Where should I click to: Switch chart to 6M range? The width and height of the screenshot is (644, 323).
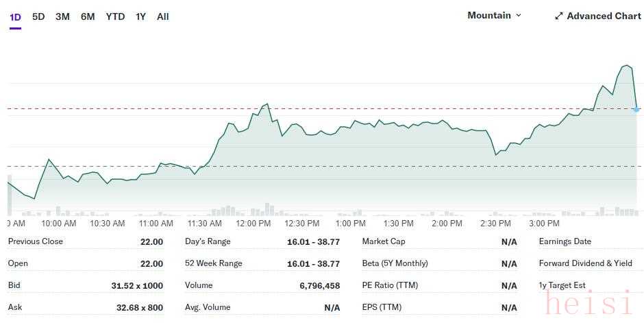coord(88,16)
